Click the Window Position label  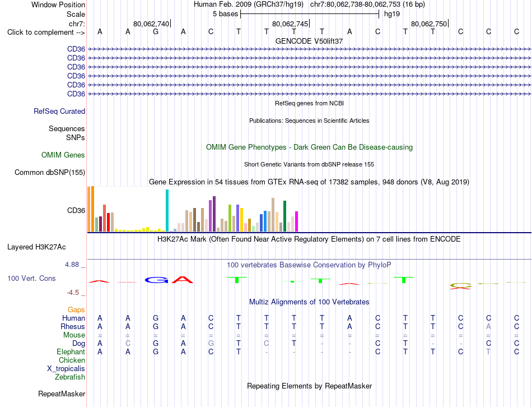tap(58, 4)
